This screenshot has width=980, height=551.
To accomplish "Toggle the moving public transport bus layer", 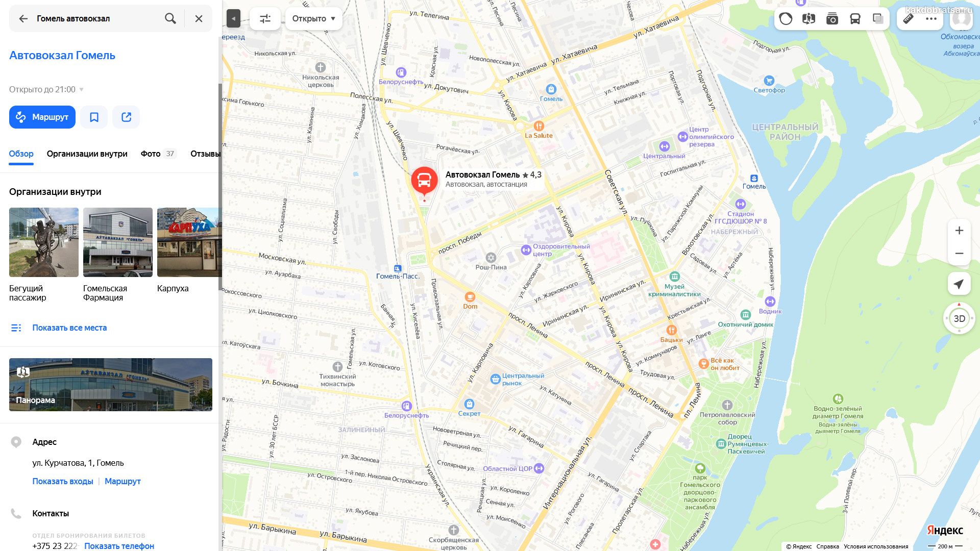I will (x=855, y=19).
